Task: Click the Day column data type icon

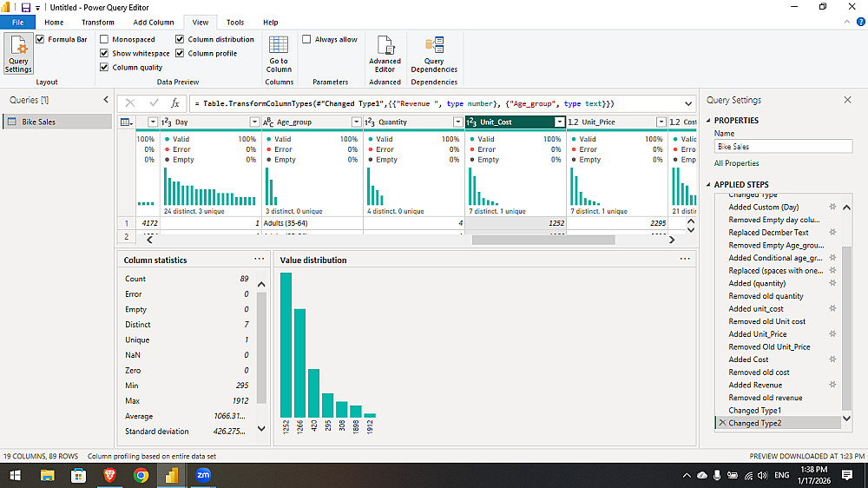Action: click(x=166, y=122)
